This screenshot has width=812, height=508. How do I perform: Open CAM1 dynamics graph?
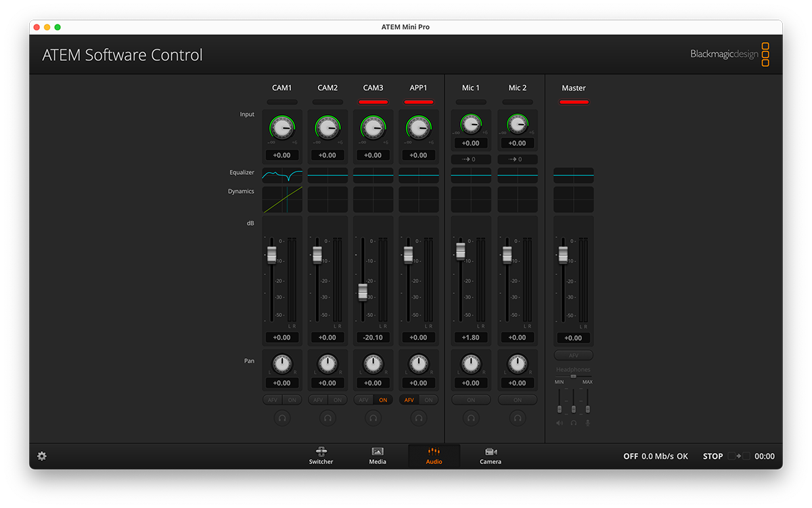(x=282, y=200)
